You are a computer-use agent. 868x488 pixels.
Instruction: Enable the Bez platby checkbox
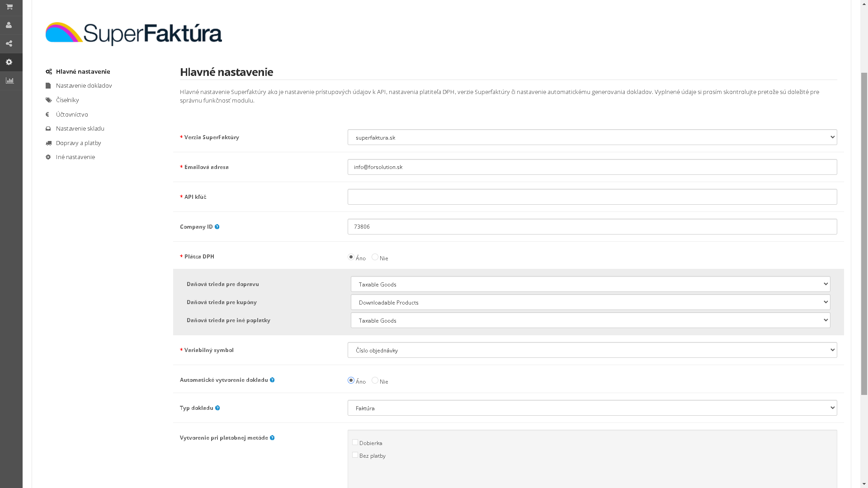(x=355, y=455)
